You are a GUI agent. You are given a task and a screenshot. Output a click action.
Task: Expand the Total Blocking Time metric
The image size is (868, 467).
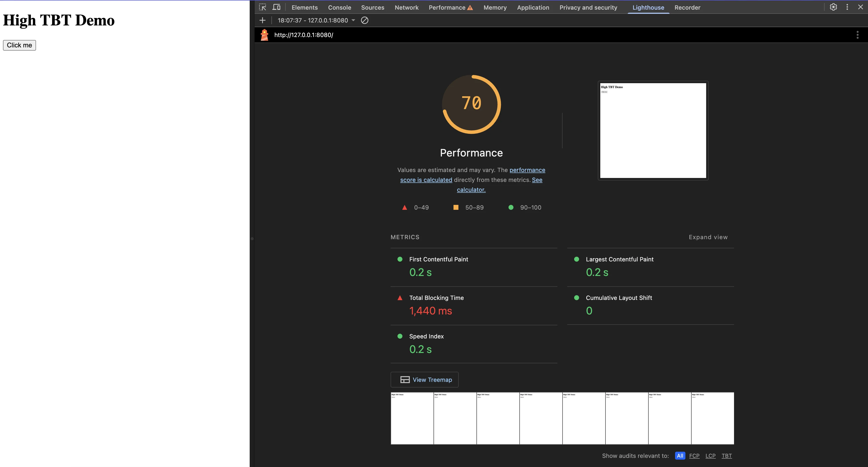(436, 298)
